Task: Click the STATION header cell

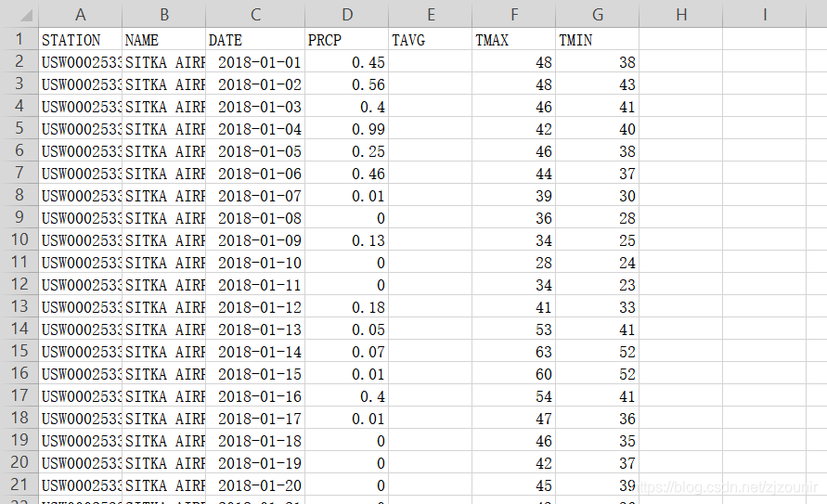Action: 80,40
